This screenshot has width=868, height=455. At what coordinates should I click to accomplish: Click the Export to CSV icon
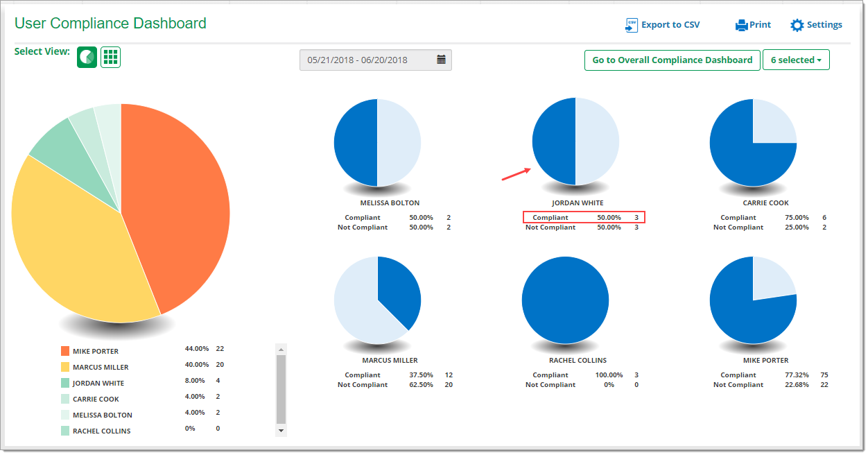(631, 25)
